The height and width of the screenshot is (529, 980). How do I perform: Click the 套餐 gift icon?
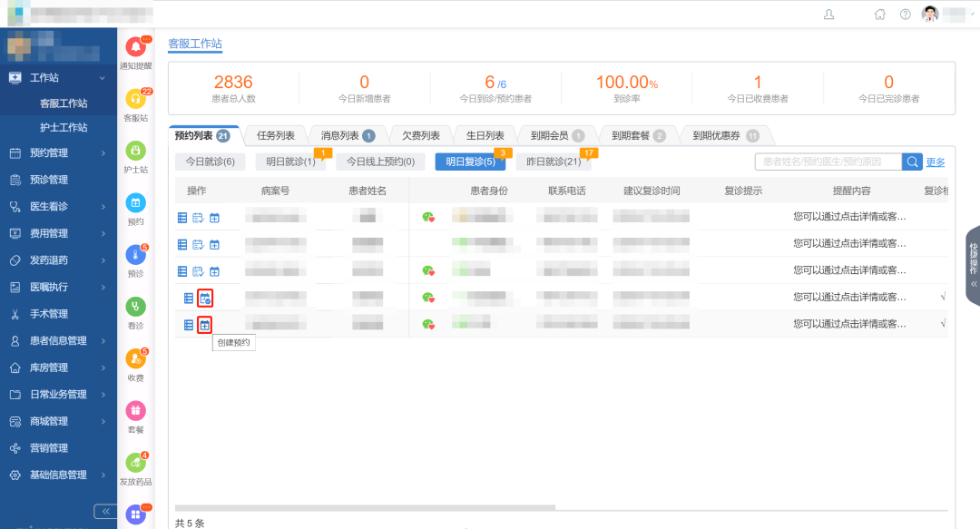click(x=135, y=411)
